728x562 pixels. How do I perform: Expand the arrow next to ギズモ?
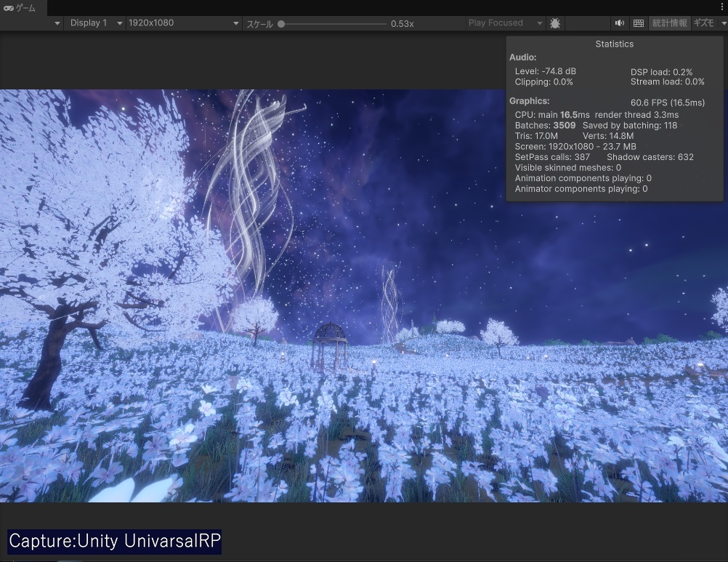pos(722,23)
